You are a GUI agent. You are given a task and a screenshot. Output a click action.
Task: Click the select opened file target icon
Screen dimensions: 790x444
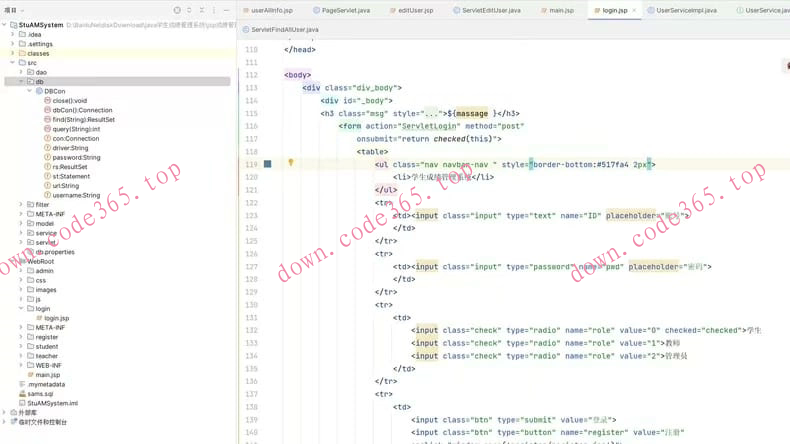[x=177, y=10]
